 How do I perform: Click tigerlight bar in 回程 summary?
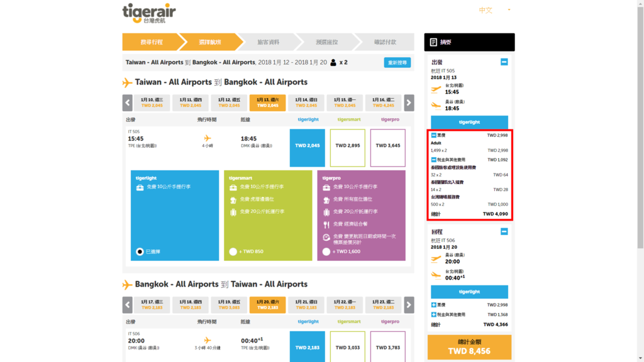[469, 292]
